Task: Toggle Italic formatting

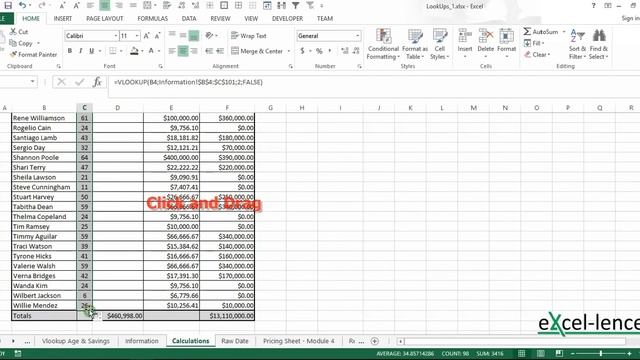Action: pyautogui.click(x=80, y=51)
